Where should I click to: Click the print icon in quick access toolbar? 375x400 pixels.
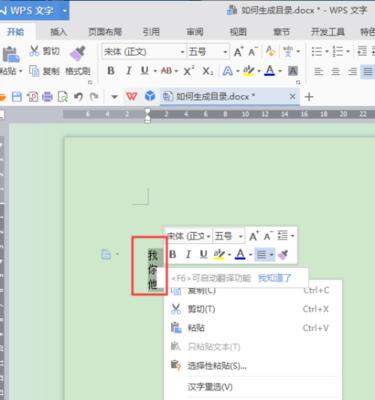tap(47, 97)
